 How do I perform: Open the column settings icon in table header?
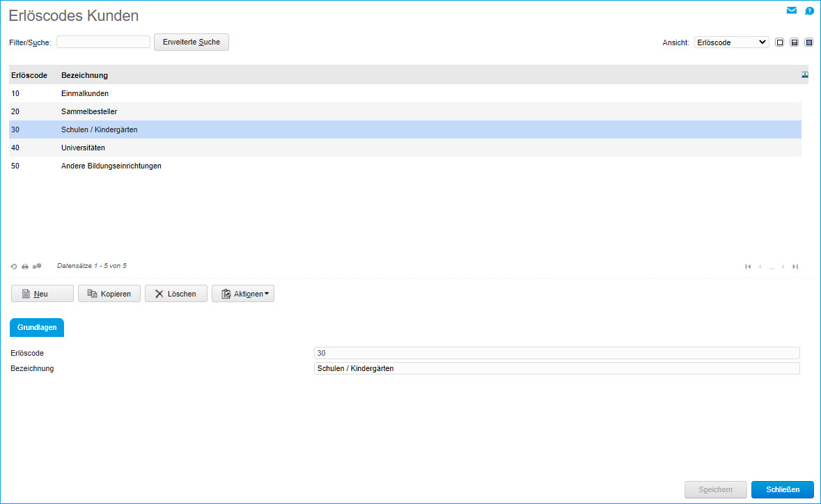(805, 75)
